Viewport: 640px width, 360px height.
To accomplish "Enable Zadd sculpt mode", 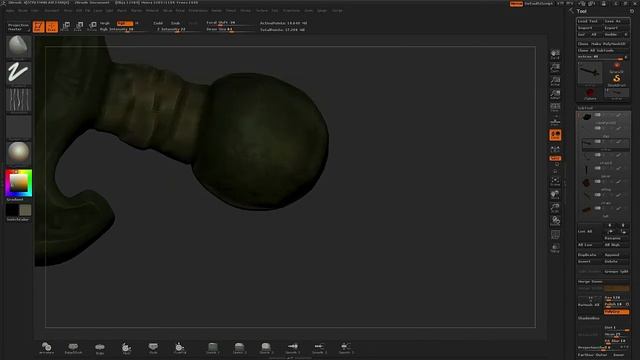I will [x=158, y=23].
